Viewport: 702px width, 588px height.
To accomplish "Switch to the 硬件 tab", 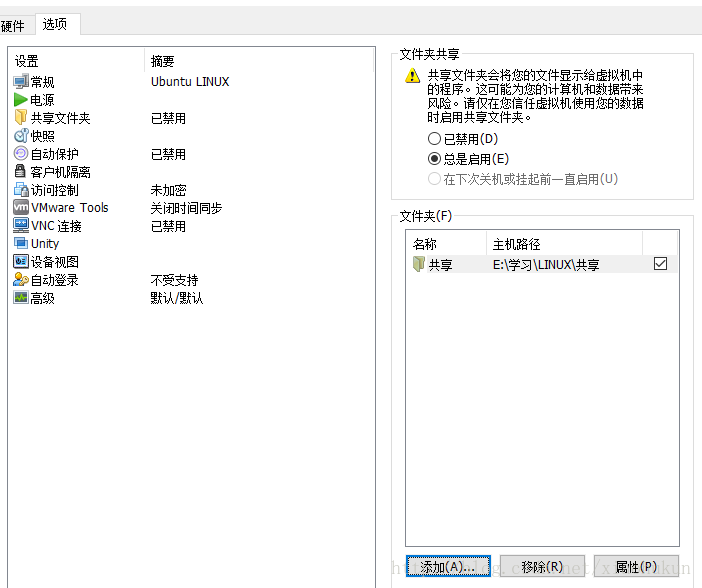I will point(16,26).
